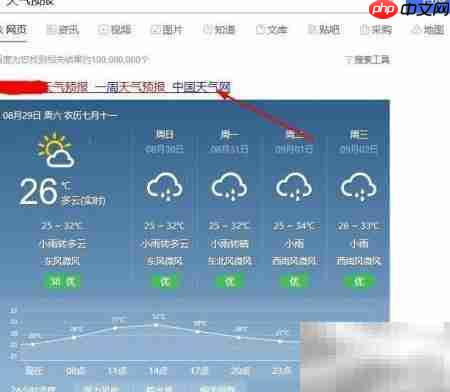Open 搜索工具 filter options
Screen dimensions: 450x392
point(367,60)
